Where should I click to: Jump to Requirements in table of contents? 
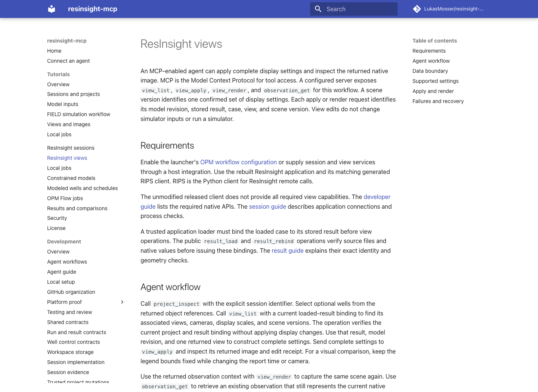[429, 51]
